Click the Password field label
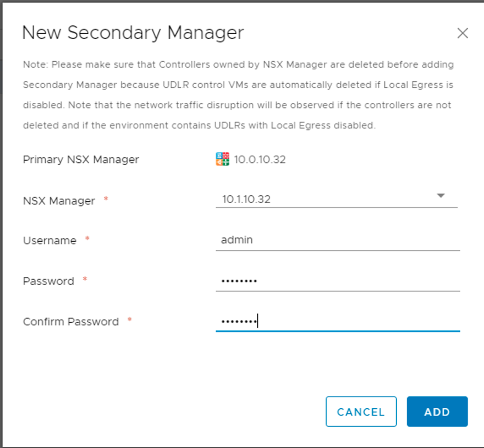 48,281
